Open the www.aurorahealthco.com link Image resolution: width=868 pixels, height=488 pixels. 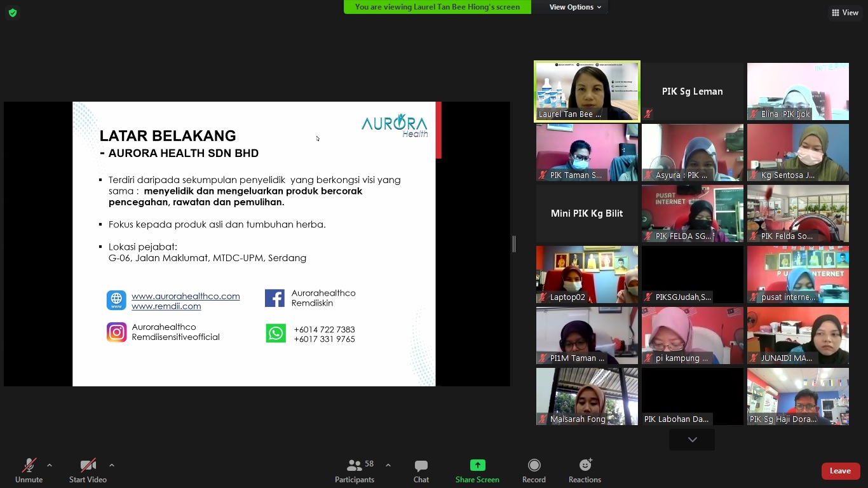coord(186,296)
